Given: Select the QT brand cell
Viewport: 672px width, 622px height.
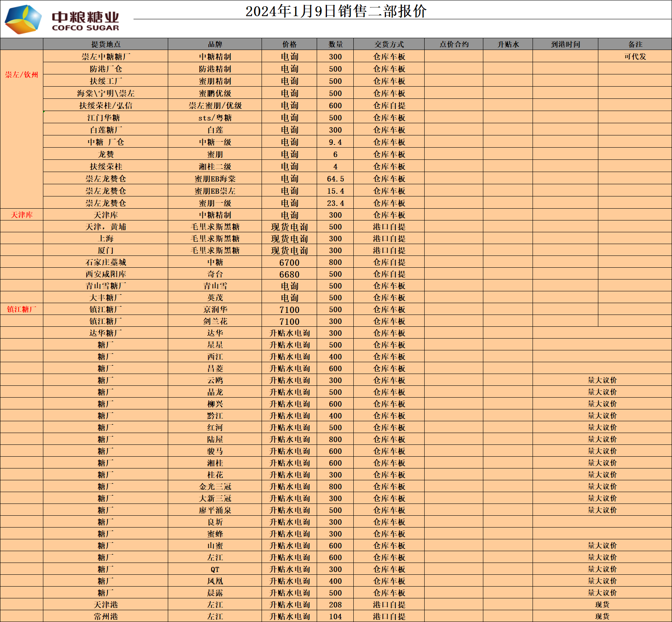Looking at the screenshot, I should pyautogui.click(x=215, y=569).
